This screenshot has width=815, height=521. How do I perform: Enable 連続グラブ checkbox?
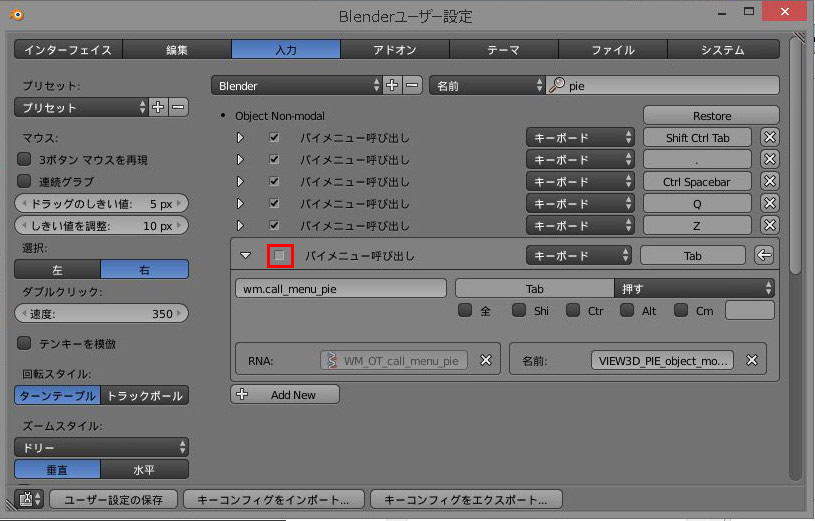(24, 181)
